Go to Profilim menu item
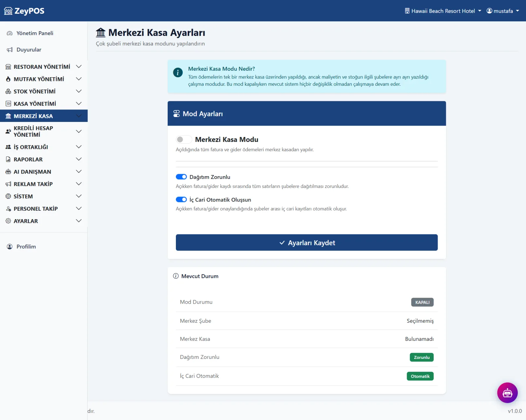Image resolution: width=526 pixels, height=420 pixels. (44, 246)
